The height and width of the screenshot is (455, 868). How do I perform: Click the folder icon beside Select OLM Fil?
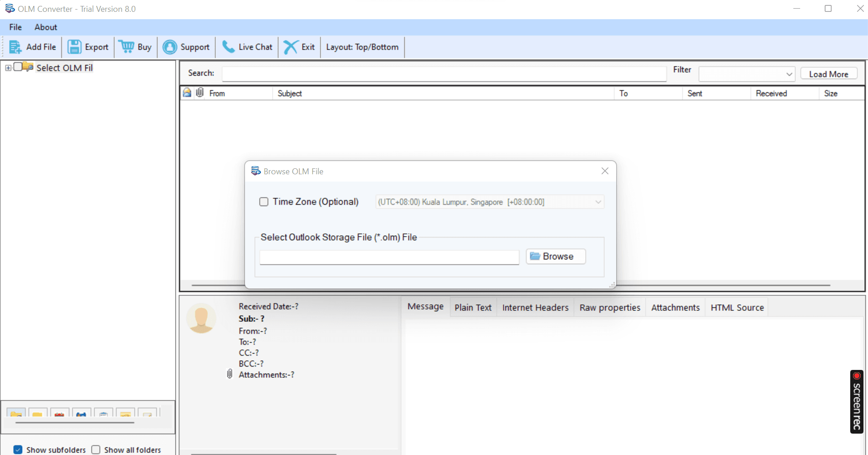28,67
